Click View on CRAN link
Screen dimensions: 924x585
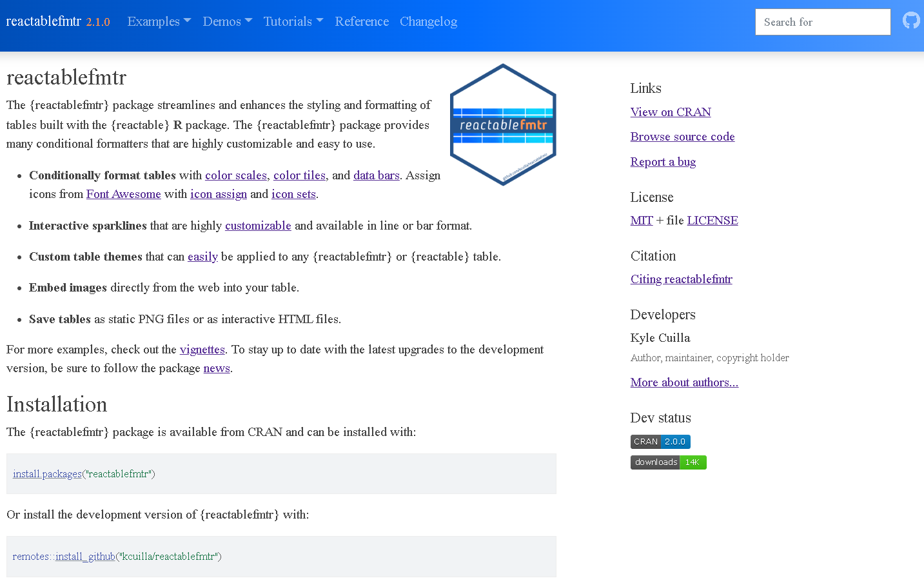[671, 112]
